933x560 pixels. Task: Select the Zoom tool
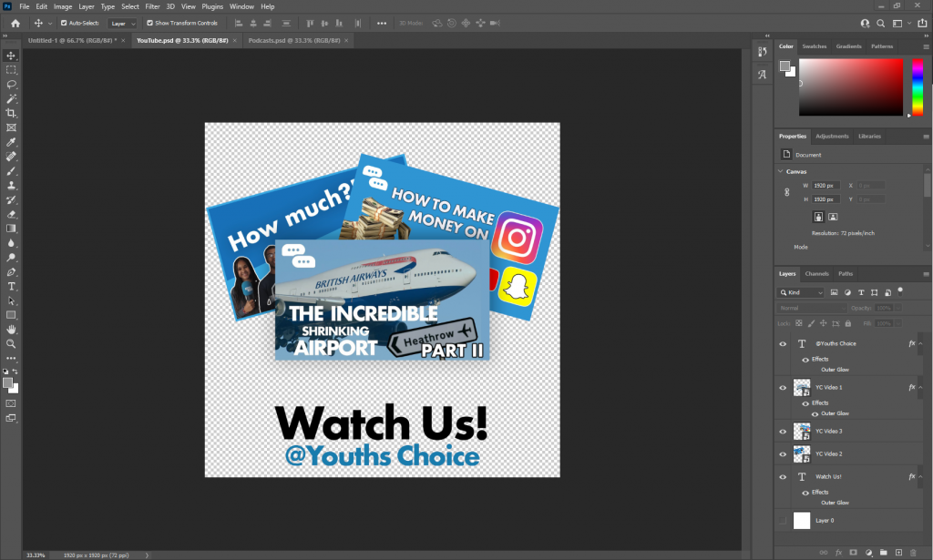click(x=11, y=344)
